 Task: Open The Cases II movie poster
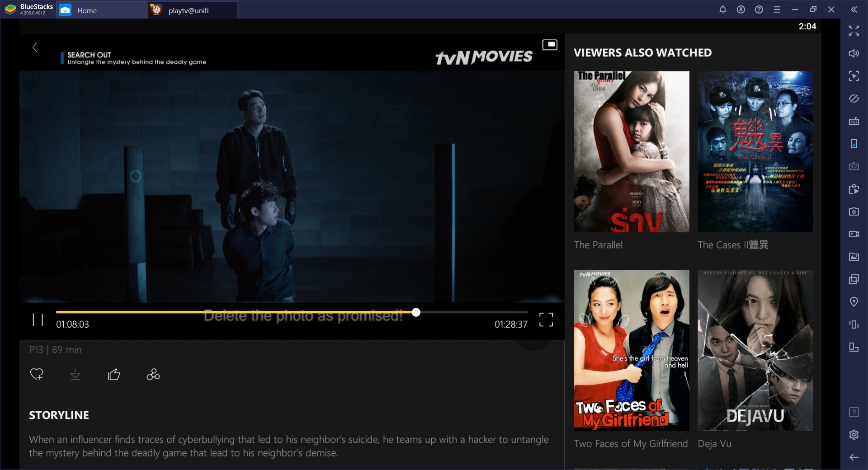(755, 151)
